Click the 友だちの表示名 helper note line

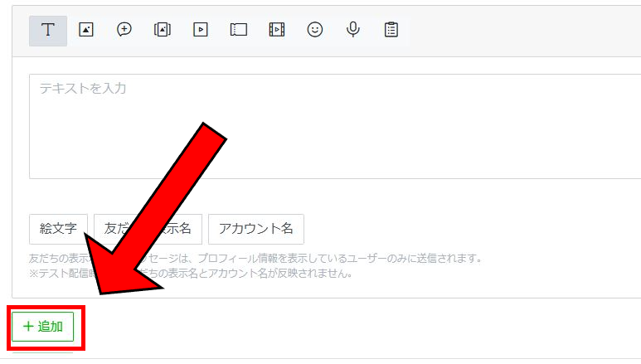click(332, 259)
